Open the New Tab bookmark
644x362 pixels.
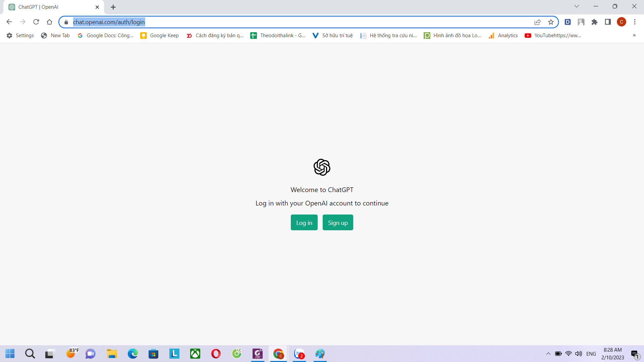(x=55, y=36)
